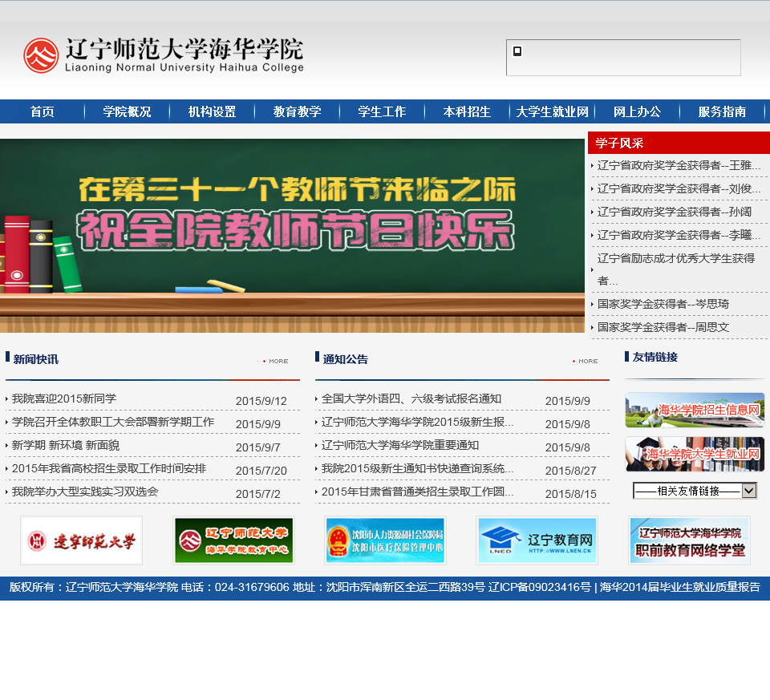Click the 辽宁师范大学 red logo banner
This screenshot has width=770, height=700.
tap(81, 540)
